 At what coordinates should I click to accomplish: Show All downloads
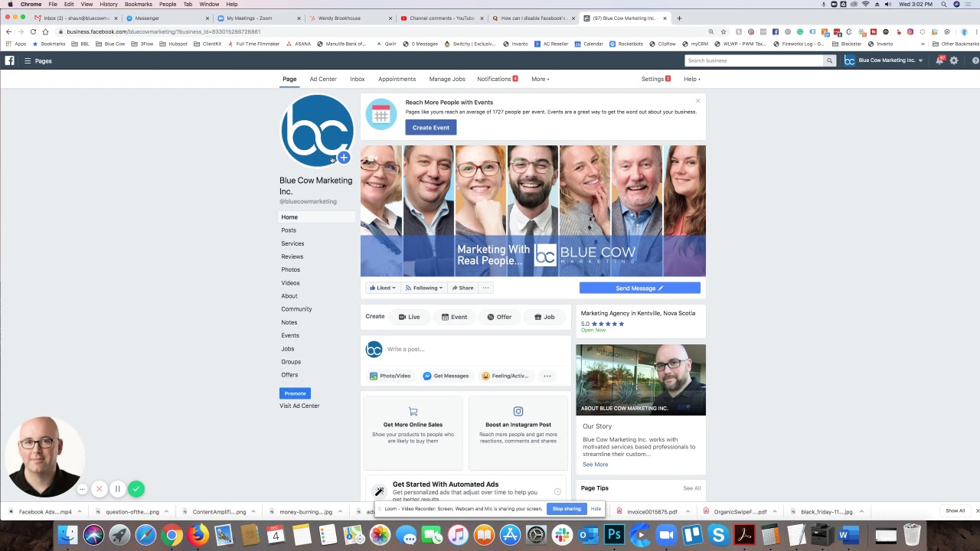click(955, 511)
